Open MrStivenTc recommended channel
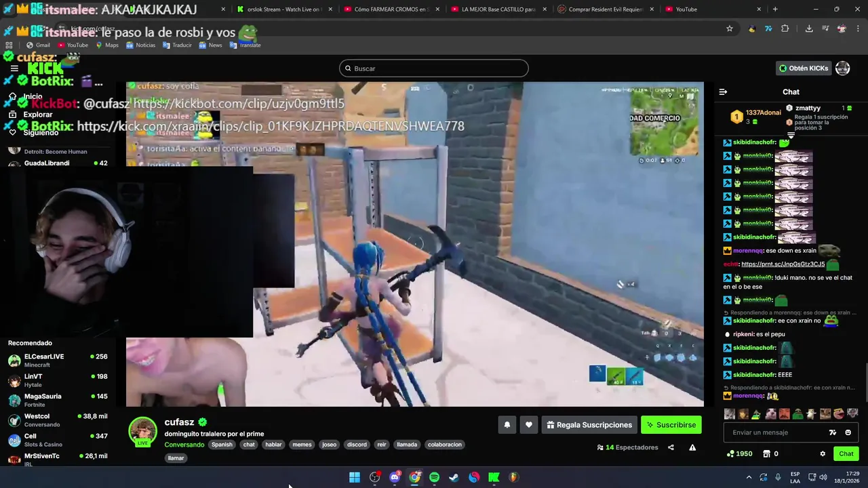868x488 pixels. [58, 459]
